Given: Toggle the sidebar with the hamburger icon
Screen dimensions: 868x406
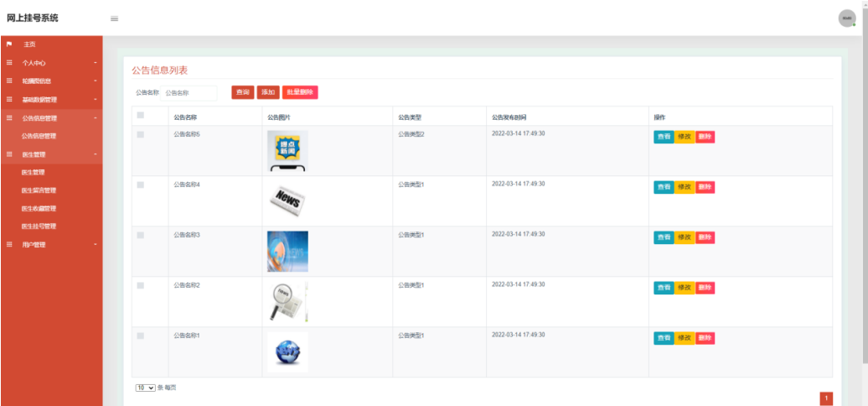Looking at the screenshot, I should click(x=115, y=18).
